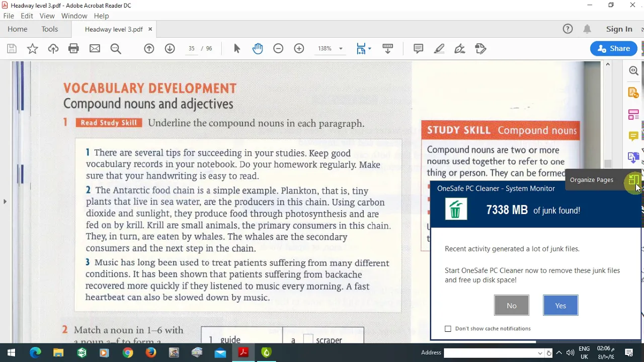This screenshot has height=362, width=644.
Task: Click the stamp tool icon
Action: pyautogui.click(x=480, y=49)
